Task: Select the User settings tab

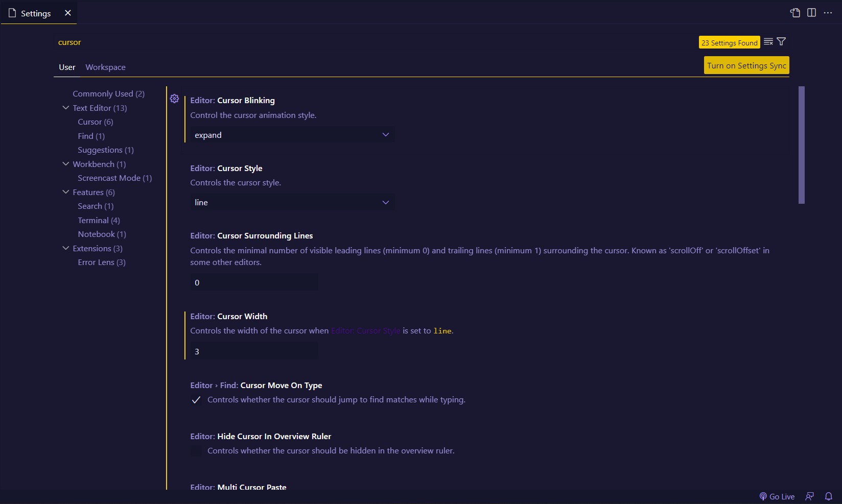Action: pyautogui.click(x=67, y=67)
